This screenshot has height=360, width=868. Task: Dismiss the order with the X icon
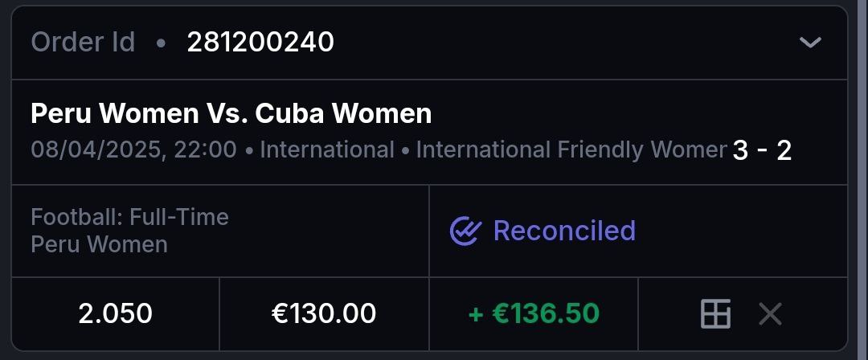pos(770,314)
